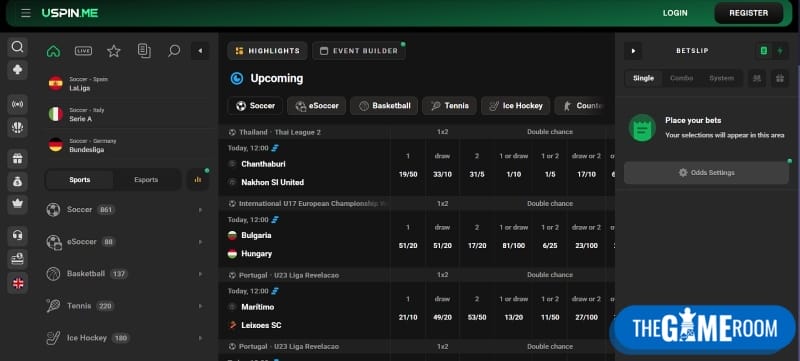This screenshot has height=361, width=800.
Task: Switch to EVENT BUILDER tab
Action: pyautogui.click(x=359, y=50)
